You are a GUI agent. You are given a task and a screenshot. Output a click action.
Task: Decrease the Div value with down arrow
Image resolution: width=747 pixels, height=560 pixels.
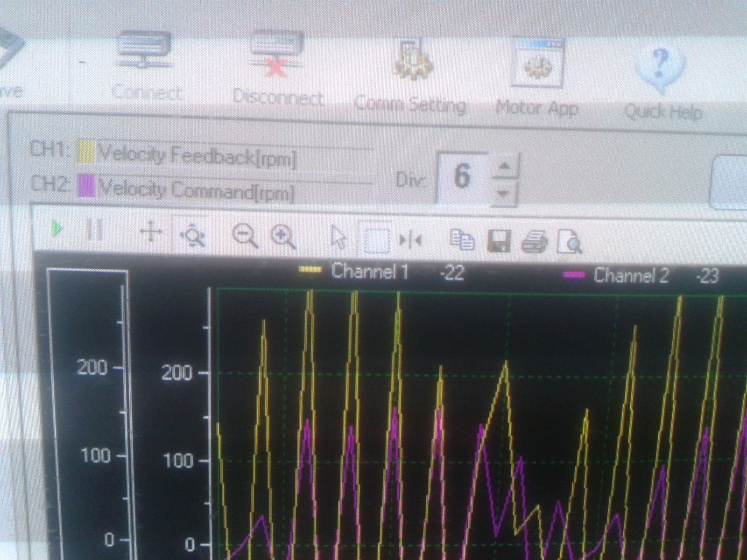pos(504,193)
